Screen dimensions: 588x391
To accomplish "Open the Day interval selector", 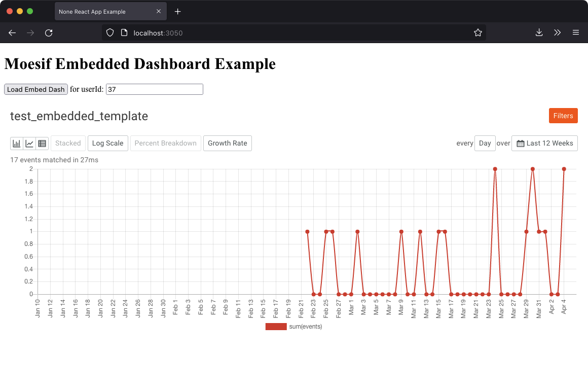I will 485,143.
